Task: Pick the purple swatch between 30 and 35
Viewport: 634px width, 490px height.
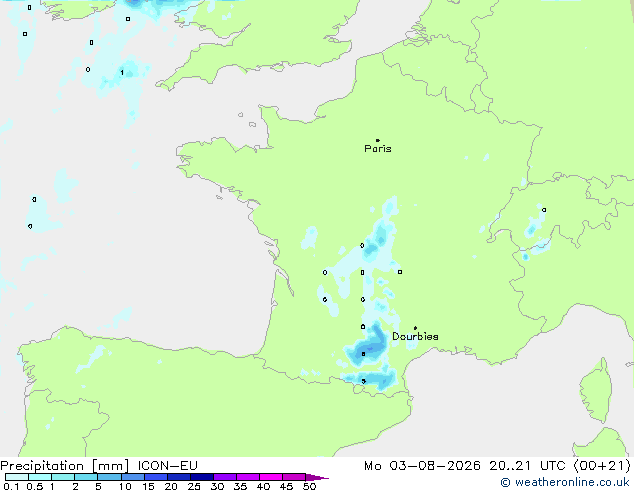Action: [225, 477]
